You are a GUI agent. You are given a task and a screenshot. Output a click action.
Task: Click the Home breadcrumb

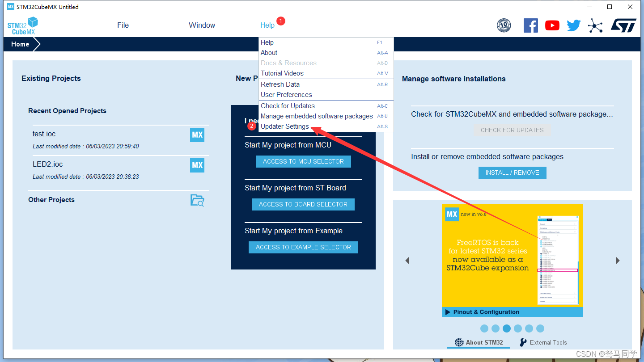coord(20,44)
